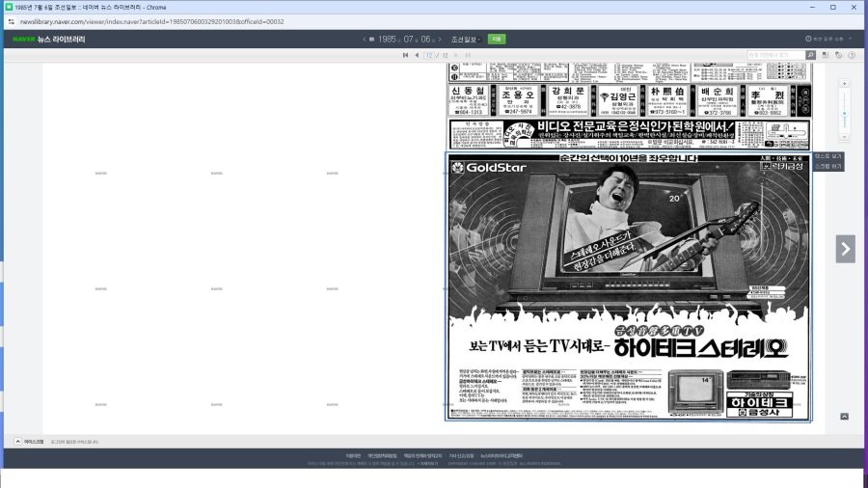Advance with the large right arrow button
The height and width of the screenshot is (488, 868).
(x=845, y=249)
